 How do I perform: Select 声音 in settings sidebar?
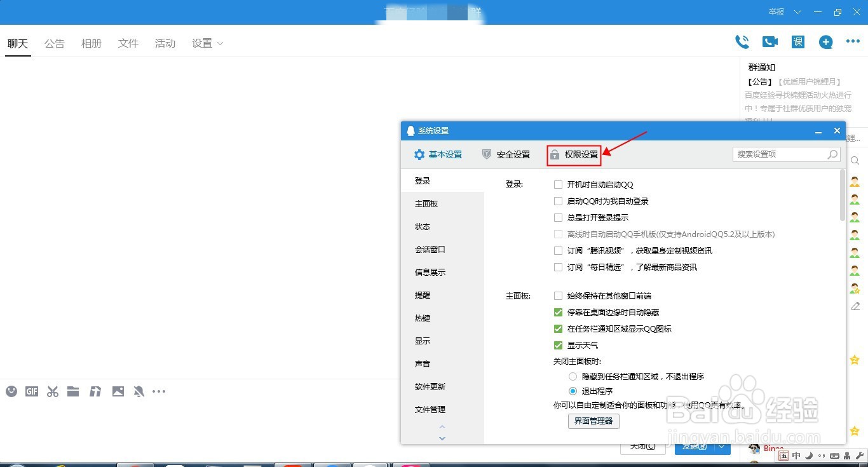442,364
